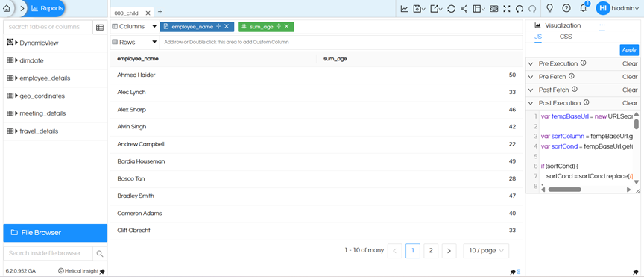Open the hiadmin user menu
644x277 pixels.
coord(617,8)
